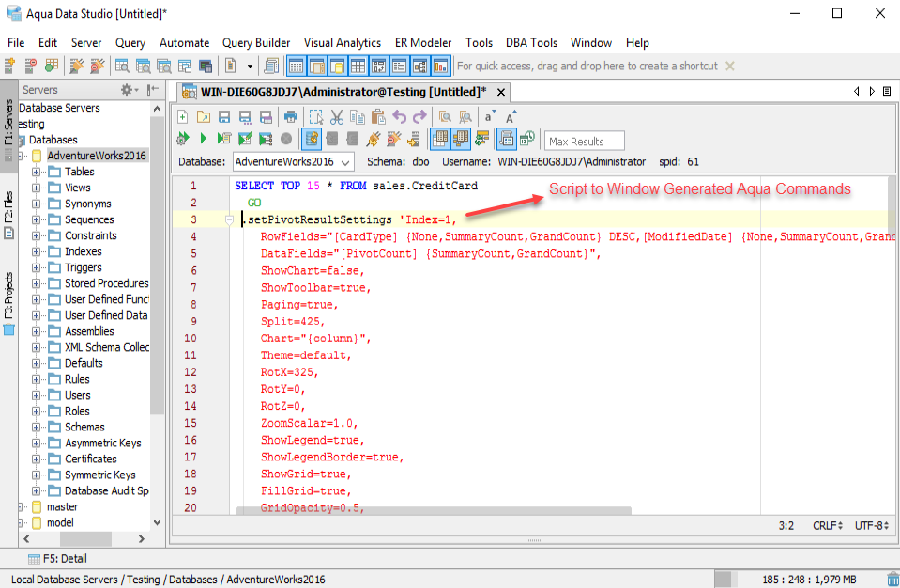900x588 pixels.
Task: Toggle grid results view in editor toolbar
Action: coord(440,138)
